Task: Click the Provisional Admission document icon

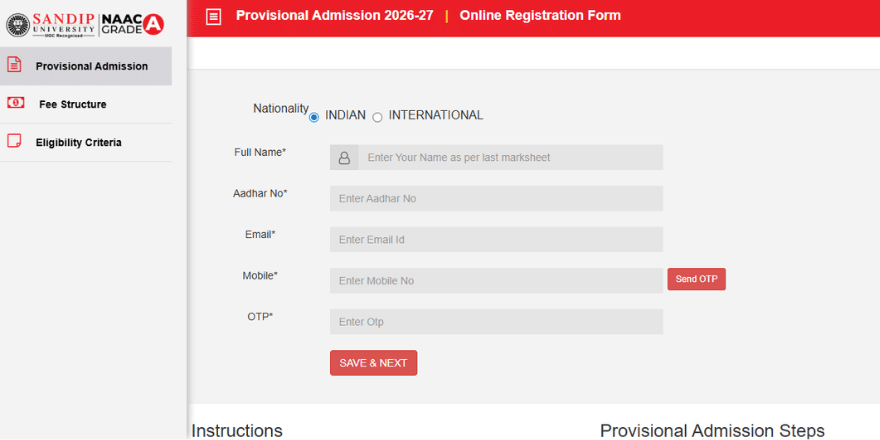Action: 14,65
